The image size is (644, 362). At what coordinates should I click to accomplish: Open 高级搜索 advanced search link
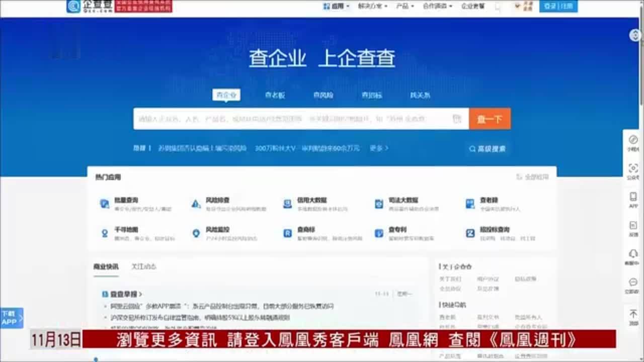point(488,149)
